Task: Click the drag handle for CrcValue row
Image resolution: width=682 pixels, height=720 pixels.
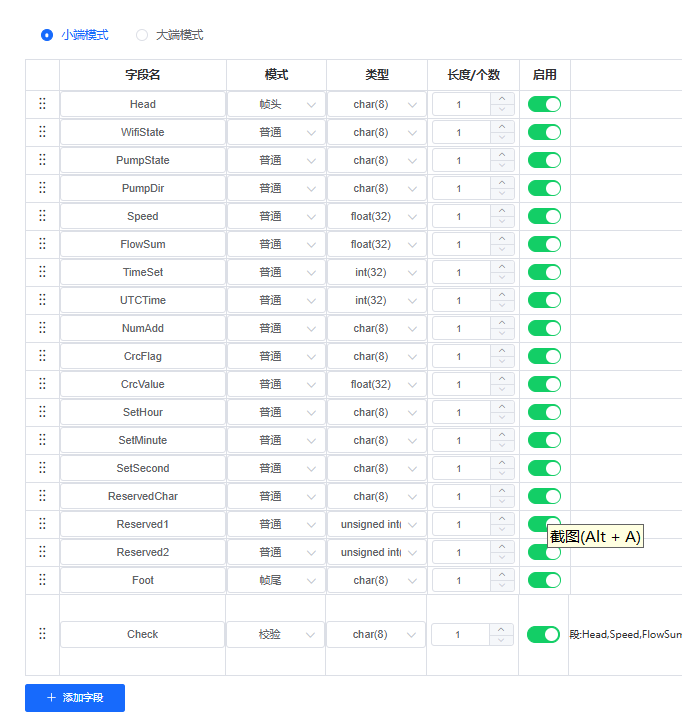Action: 42,384
